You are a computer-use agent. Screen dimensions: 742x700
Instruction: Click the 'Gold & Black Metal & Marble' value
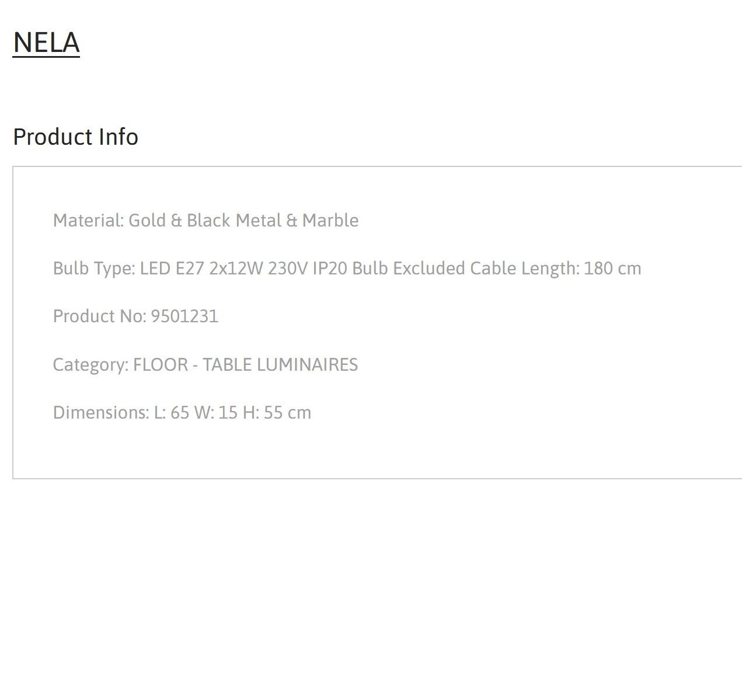(x=243, y=220)
